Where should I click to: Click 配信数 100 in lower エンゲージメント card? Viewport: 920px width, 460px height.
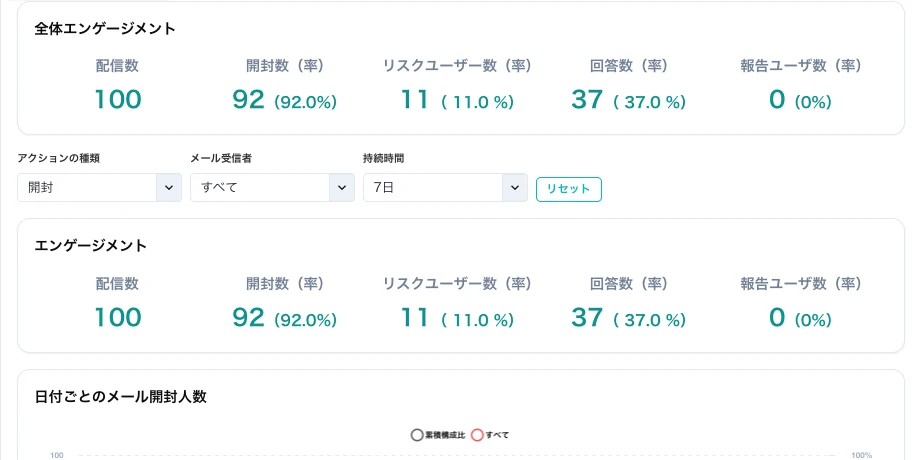[118, 317]
